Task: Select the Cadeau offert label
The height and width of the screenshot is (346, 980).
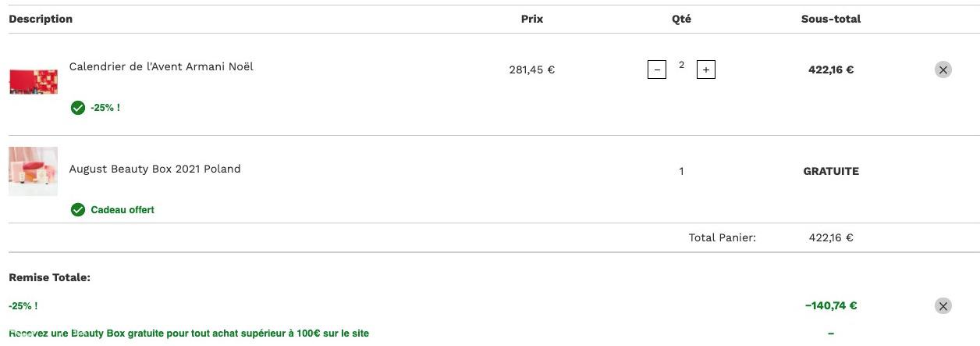Action: point(123,209)
